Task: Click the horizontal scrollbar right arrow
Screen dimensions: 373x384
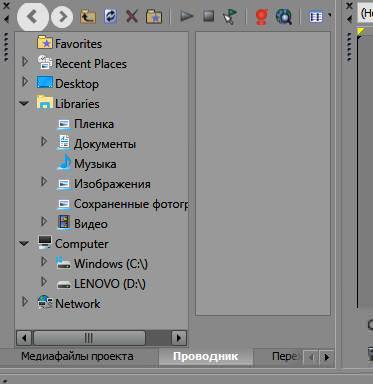Action: 179,338
